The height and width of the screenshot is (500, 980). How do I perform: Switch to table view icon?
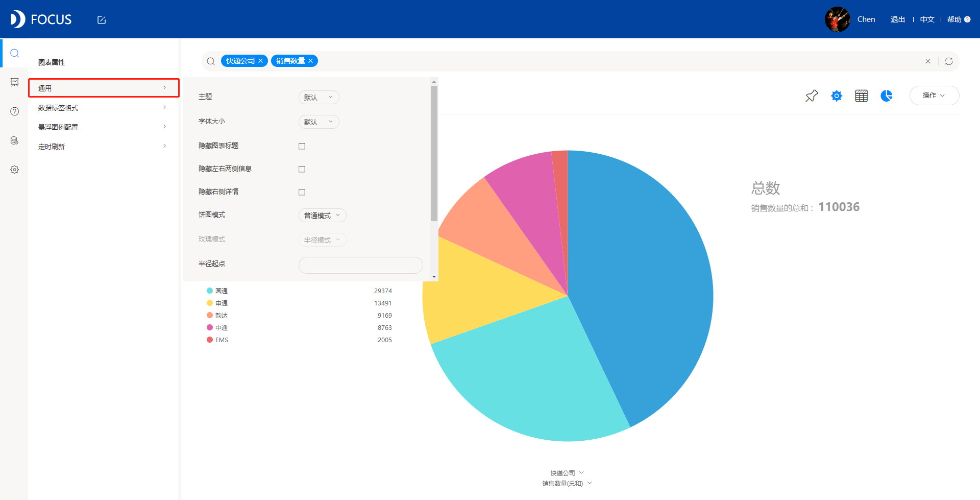coord(862,96)
